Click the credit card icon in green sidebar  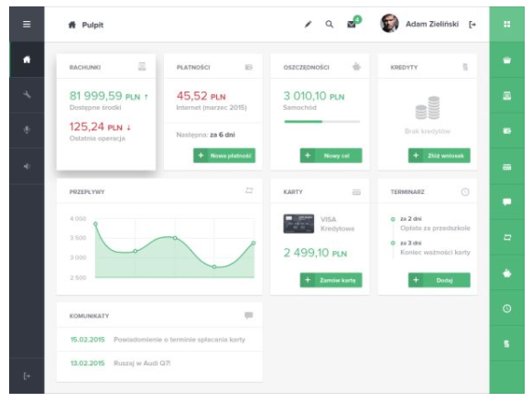coord(506,167)
